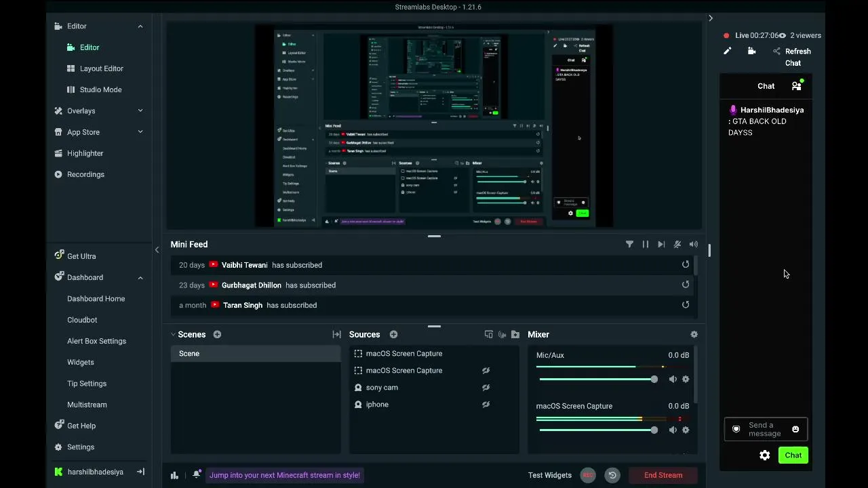The height and width of the screenshot is (488, 868).
Task: Expand the Overlays sidebar section
Action: tap(140, 110)
